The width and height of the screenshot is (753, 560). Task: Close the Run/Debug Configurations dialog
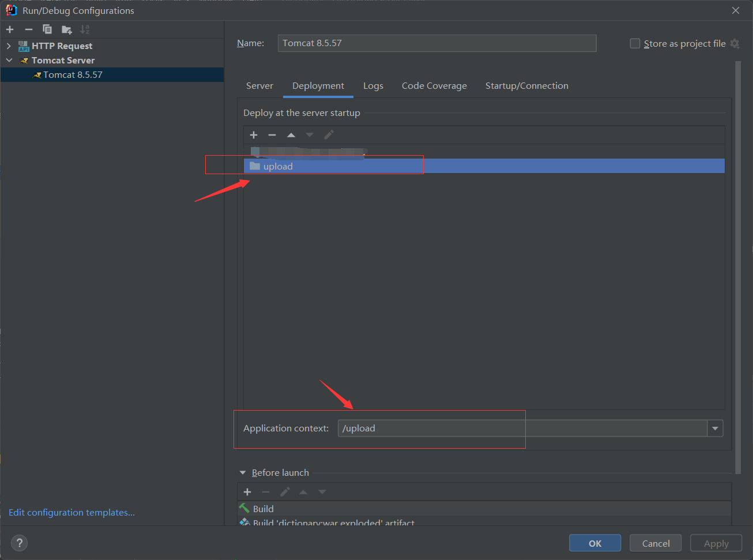736,10
